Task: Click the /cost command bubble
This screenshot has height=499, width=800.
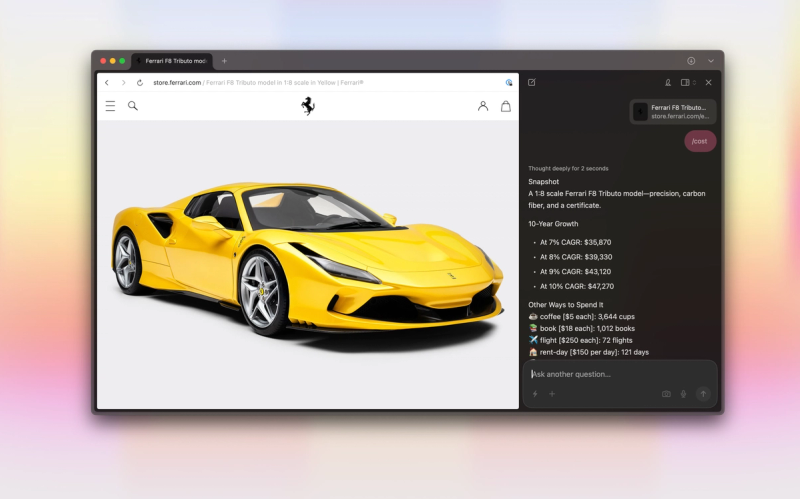Action: click(699, 141)
